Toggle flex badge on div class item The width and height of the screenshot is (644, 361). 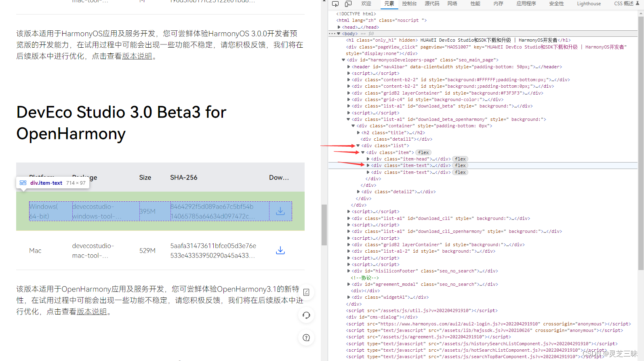tap(423, 152)
